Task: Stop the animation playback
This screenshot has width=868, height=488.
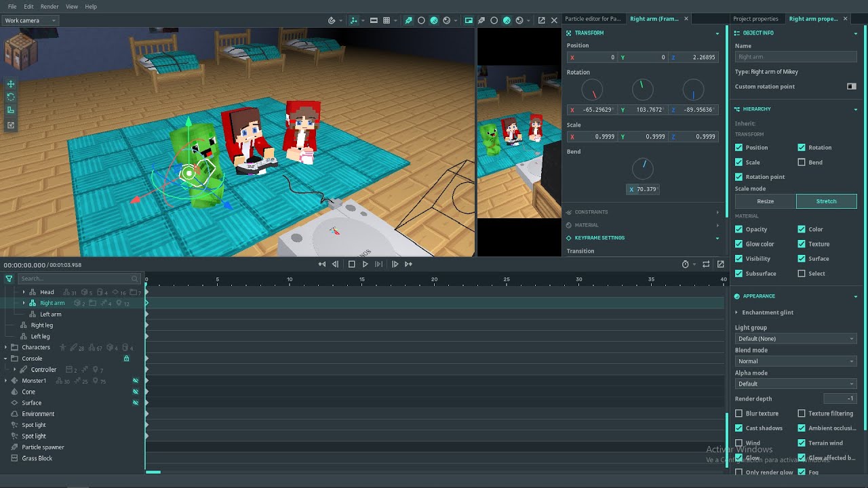Action: pyautogui.click(x=351, y=264)
